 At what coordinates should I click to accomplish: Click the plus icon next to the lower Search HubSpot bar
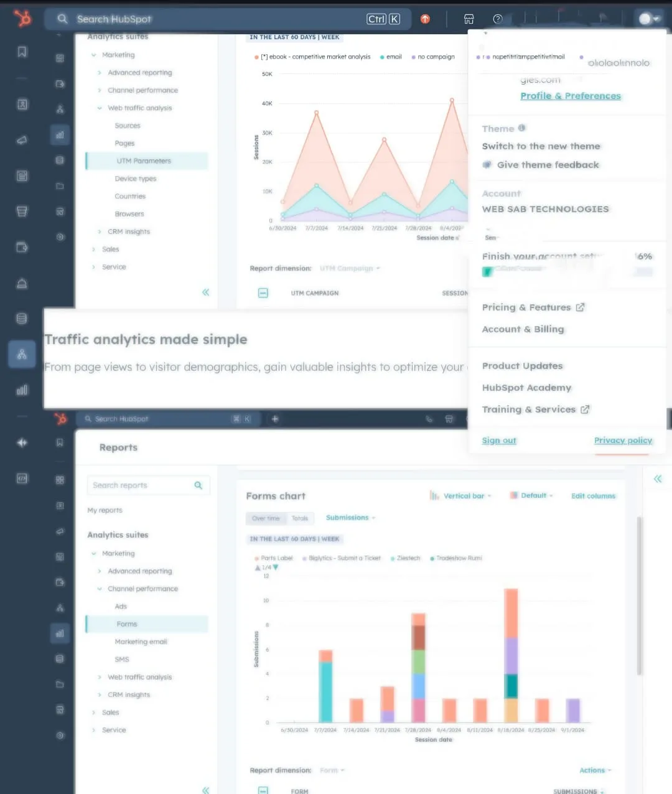pos(275,419)
